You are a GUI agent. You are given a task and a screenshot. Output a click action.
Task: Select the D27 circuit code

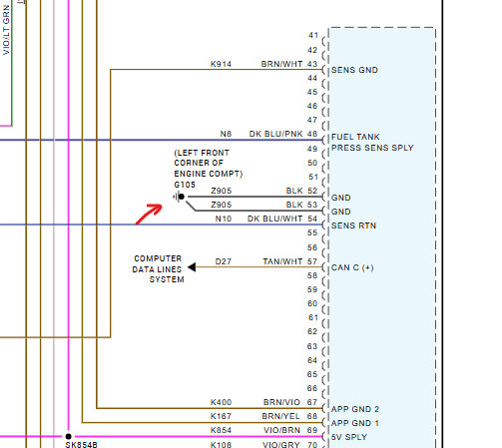click(x=224, y=261)
